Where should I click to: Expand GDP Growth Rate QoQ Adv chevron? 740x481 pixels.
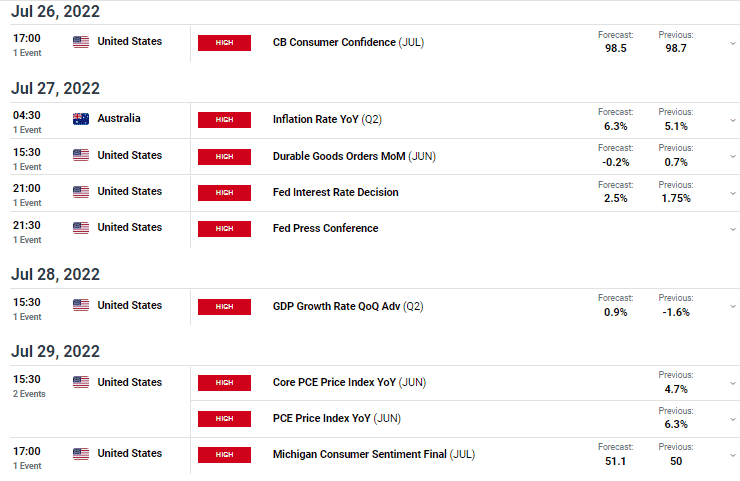pyautogui.click(x=732, y=306)
